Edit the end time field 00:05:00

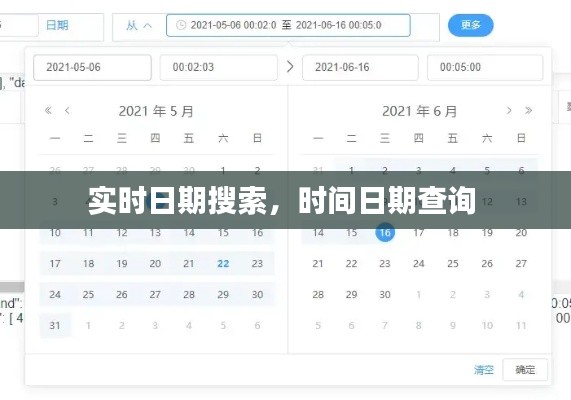485,67
